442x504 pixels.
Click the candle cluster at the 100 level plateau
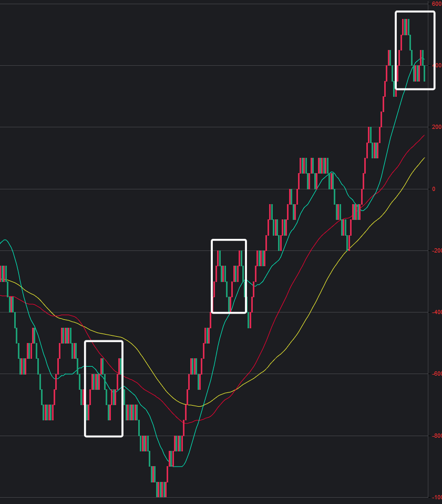(314, 165)
